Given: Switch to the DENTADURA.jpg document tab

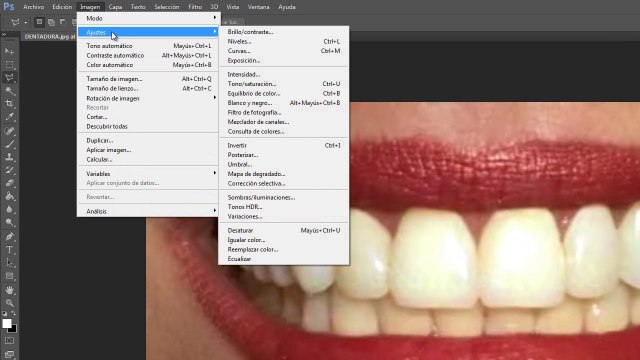Looking at the screenshot, I should (49, 36).
